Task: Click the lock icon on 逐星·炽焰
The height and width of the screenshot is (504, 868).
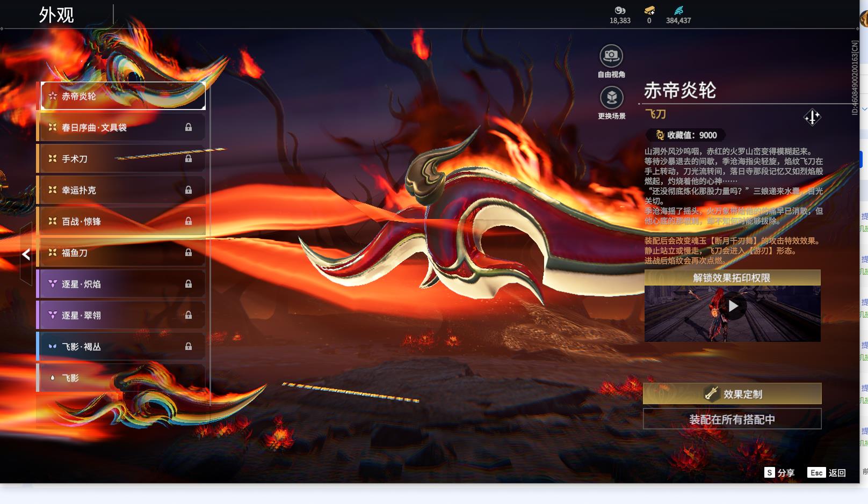Action: [x=189, y=284]
